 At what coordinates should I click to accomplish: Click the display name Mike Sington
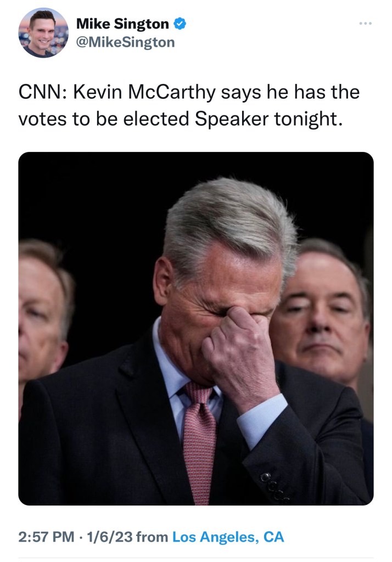pos(122,24)
